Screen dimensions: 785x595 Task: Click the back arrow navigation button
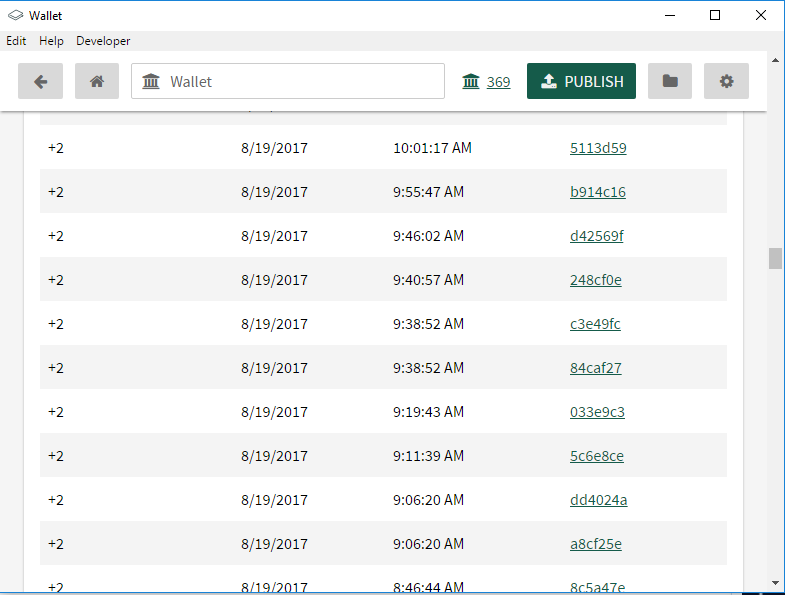[x=41, y=81]
